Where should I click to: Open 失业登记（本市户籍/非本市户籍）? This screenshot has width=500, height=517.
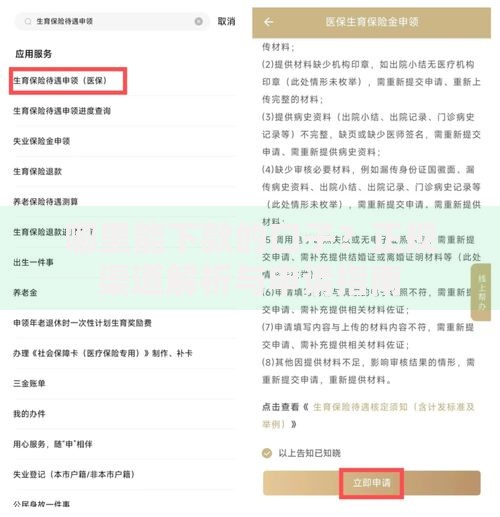tap(74, 474)
